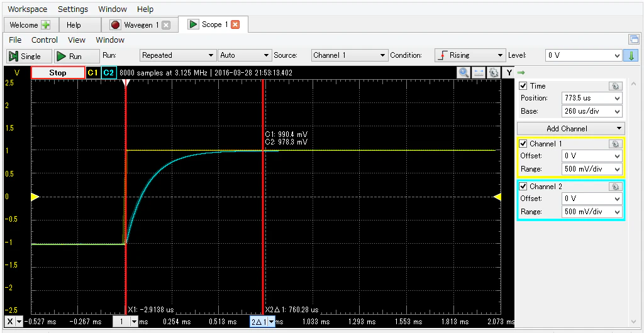Open the Run mode Repeated dropdown
The height and width of the screenshot is (333, 644).
pyautogui.click(x=178, y=55)
